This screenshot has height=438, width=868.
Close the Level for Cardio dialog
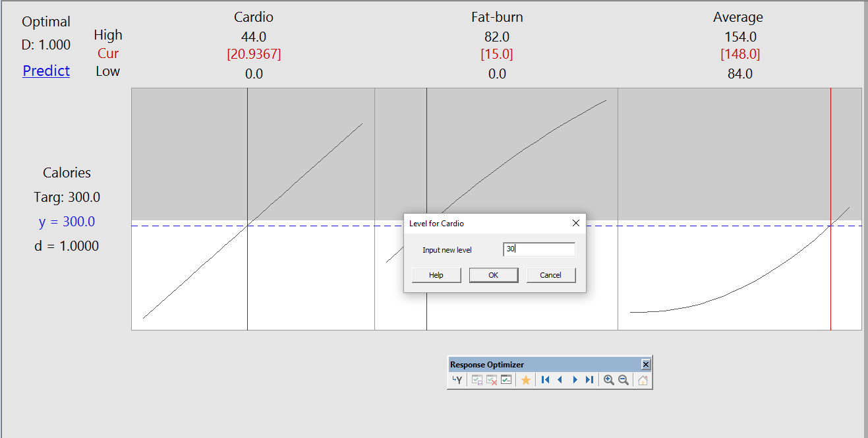coord(575,224)
